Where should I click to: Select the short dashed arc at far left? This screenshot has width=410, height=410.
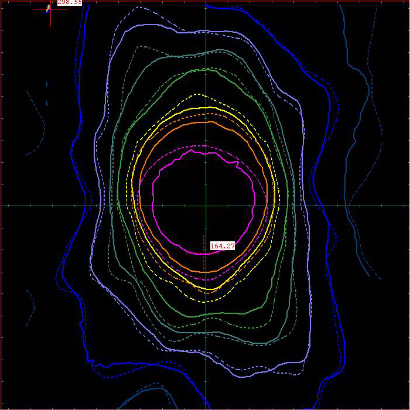click(x=37, y=123)
